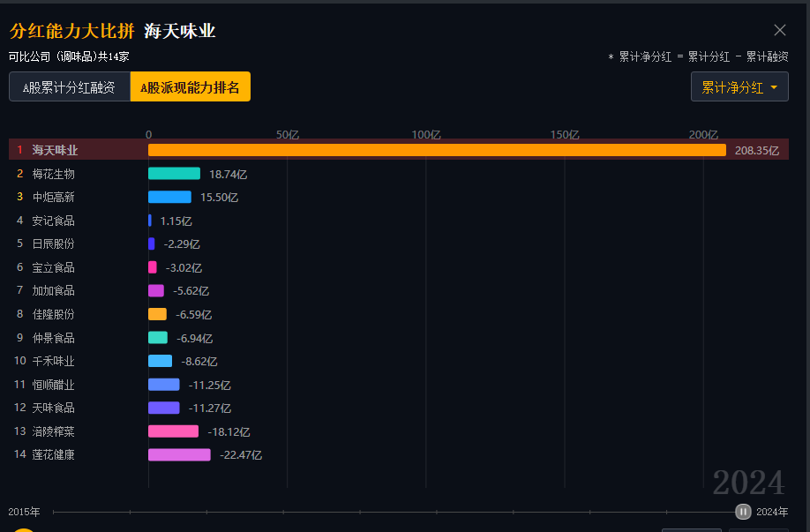Screen dimensions: 810x532
Task: Select the 加加食品 company name
Action: (53, 291)
